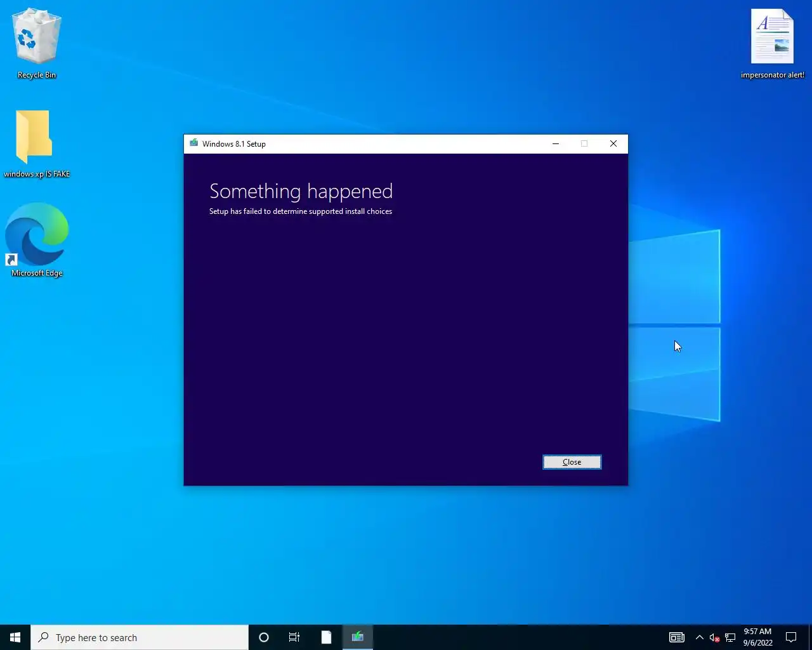Click the muted volume tray icon
Image resolution: width=812 pixels, height=650 pixels.
tap(714, 637)
